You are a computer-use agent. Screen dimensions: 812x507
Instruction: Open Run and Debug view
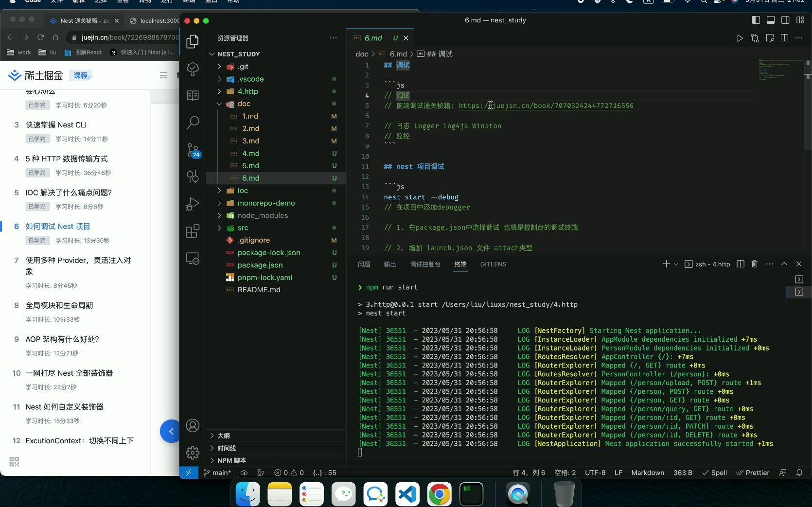pyautogui.click(x=193, y=204)
